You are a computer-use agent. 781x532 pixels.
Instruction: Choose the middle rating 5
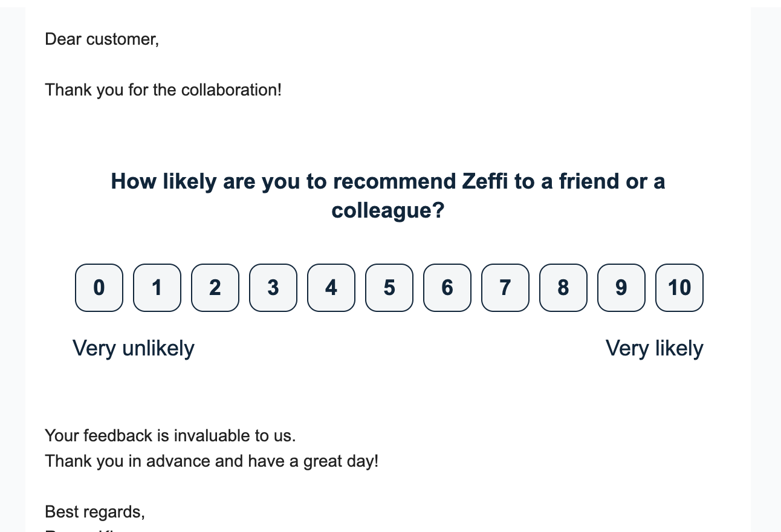[389, 288]
